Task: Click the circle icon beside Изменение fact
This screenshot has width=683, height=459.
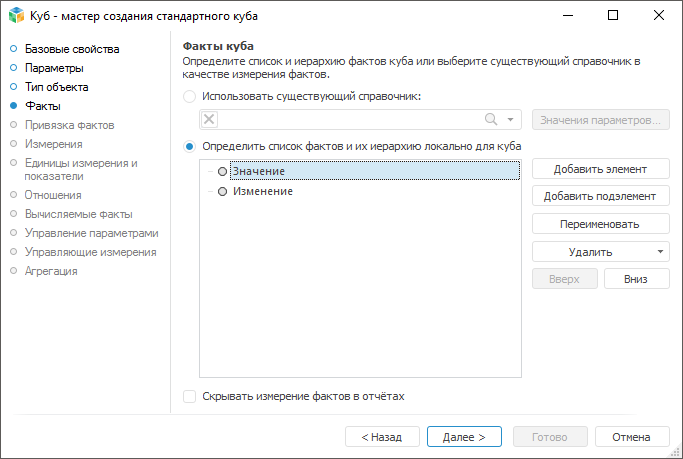Action: tap(222, 191)
